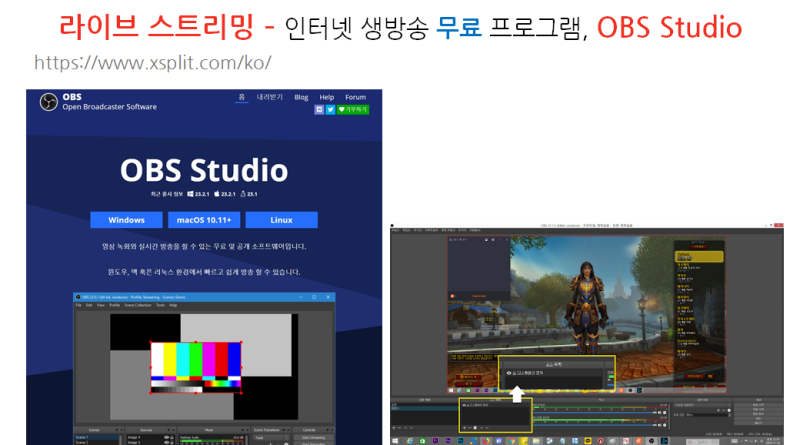Open Tools menu in the demo OBS window
Image resolution: width=800 pixels, height=445 pixels.
point(160,305)
